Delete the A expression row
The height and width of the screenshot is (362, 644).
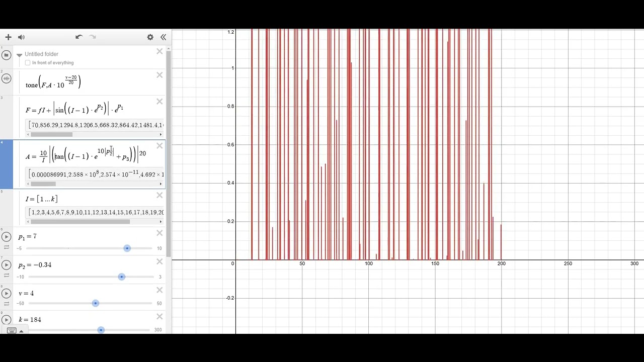coord(159,146)
